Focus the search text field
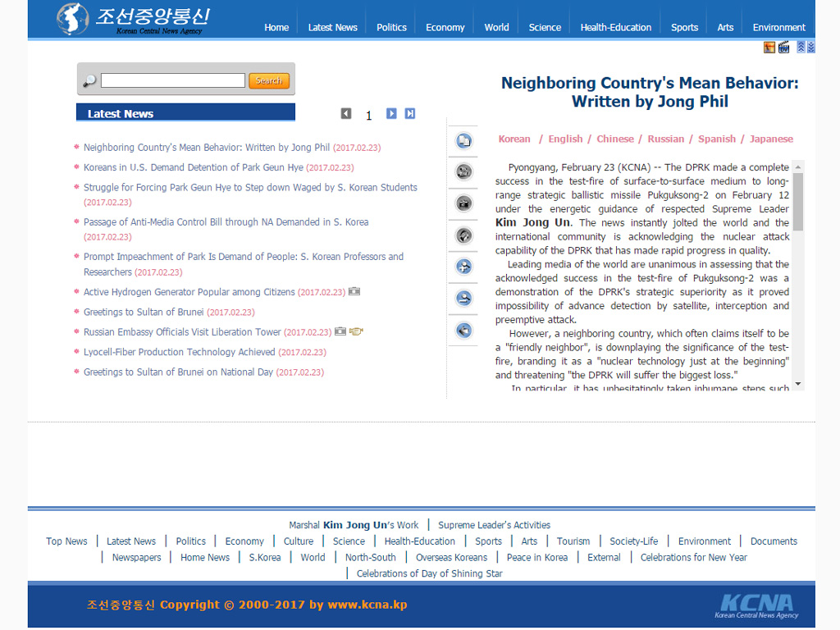Screen dimensions: 840x630 (173, 80)
